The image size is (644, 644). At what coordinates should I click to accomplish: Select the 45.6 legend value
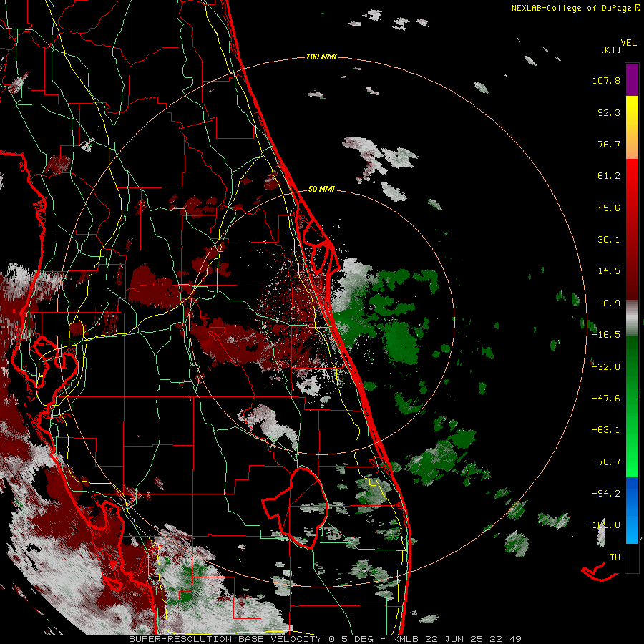[x=609, y=208]
